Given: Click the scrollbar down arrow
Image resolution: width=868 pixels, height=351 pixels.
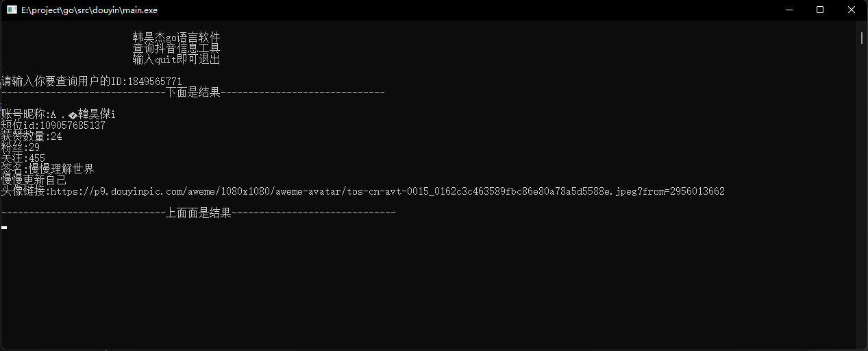Looking at the screenshot, I should tap(862, 345).
